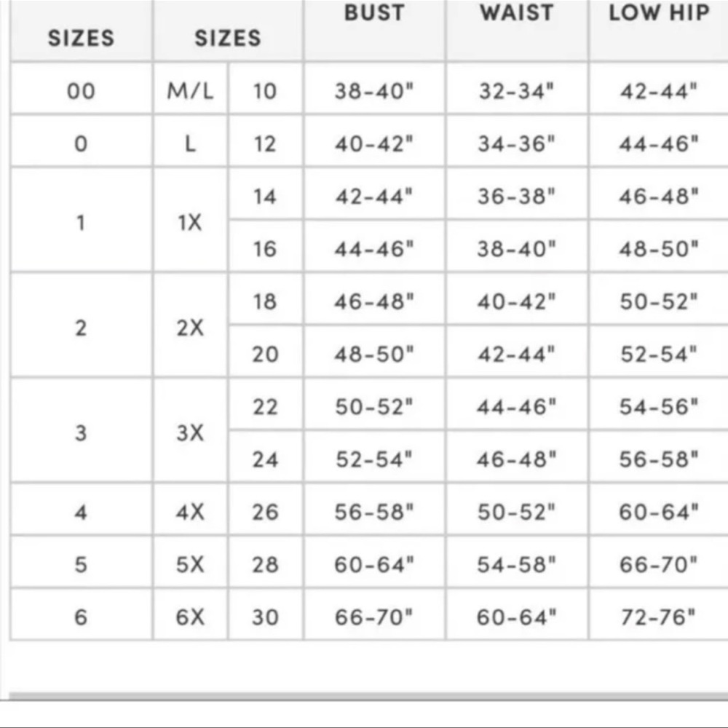Click the 4X size cell
The image size is (728, 728).
pyautogui.click(x=190, y=512)
